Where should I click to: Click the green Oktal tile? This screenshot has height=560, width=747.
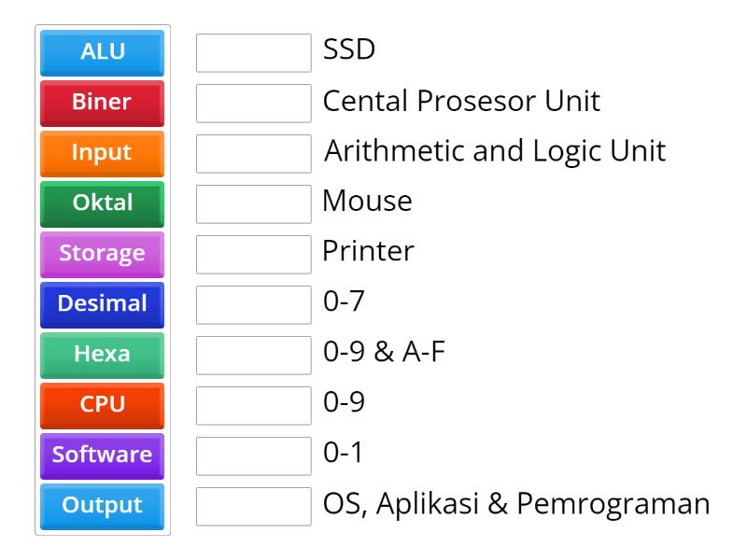[102, 203]
